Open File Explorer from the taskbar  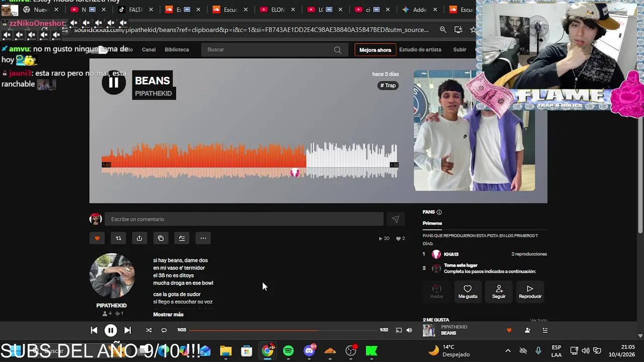(x=225, y=351)
